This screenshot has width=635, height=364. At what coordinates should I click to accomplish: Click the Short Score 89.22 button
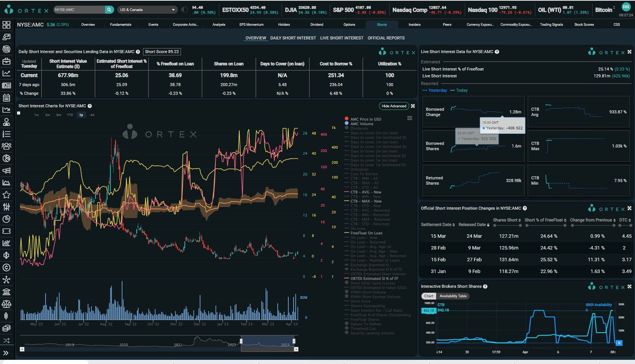[x=162, y=52]
